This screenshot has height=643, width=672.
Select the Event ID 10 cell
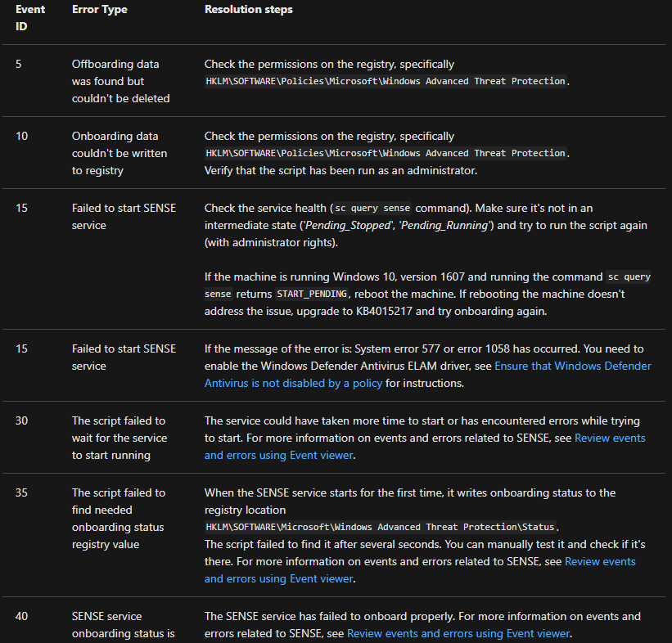pos(21,137)
